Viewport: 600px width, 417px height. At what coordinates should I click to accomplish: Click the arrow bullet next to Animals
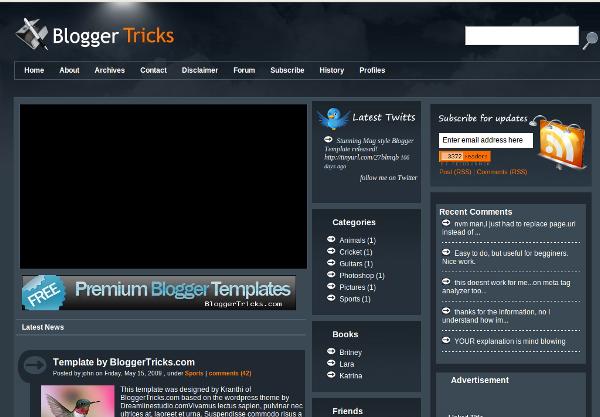(331, 239)
